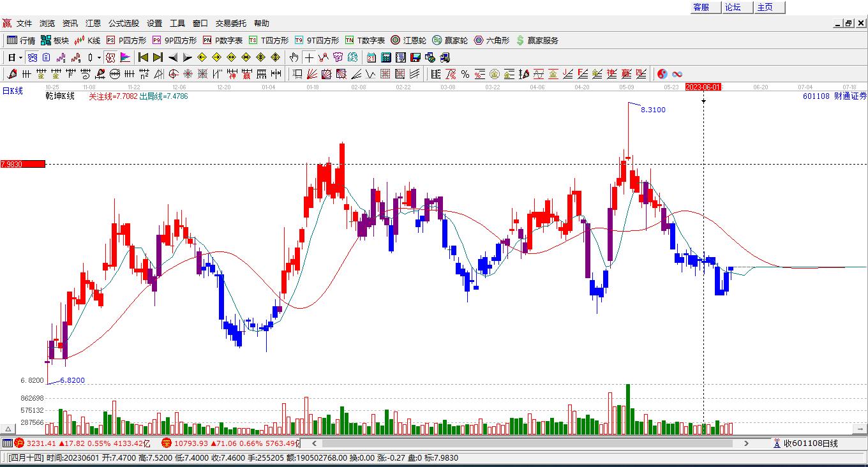
Task: Open the 六角形 hexagon tool
Action: 491,40
